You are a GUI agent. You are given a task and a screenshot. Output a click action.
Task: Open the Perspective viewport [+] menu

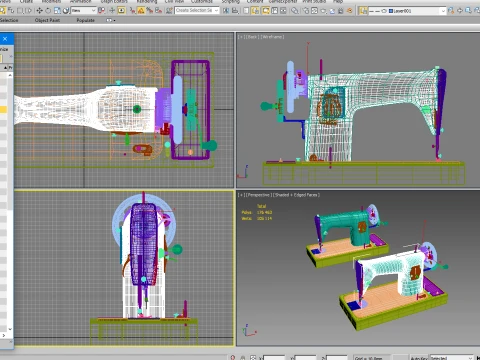coord(240,195)
